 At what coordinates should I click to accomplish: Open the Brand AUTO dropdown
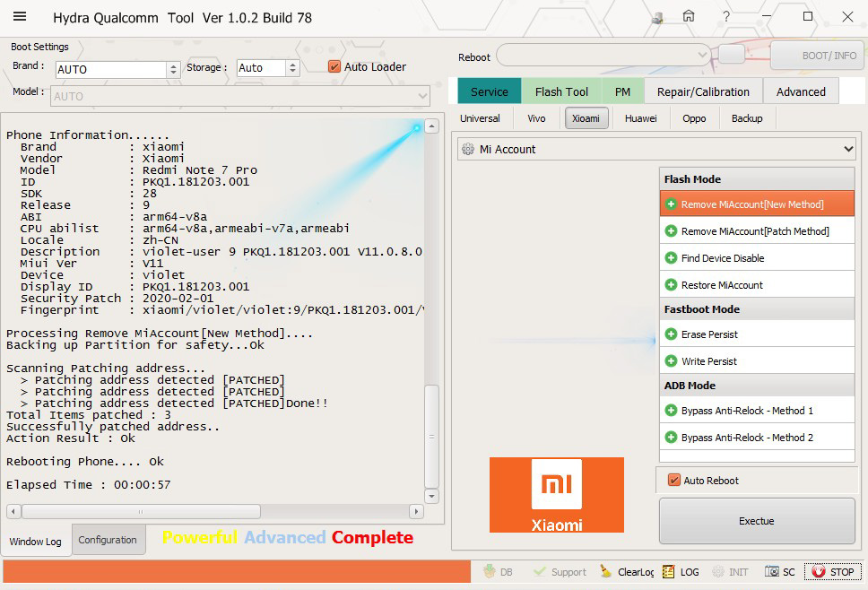coord(173,69)
